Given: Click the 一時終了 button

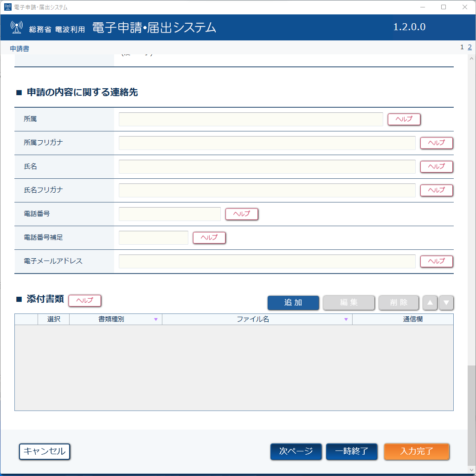Looking at the screenshot, I should pos(352,451).
